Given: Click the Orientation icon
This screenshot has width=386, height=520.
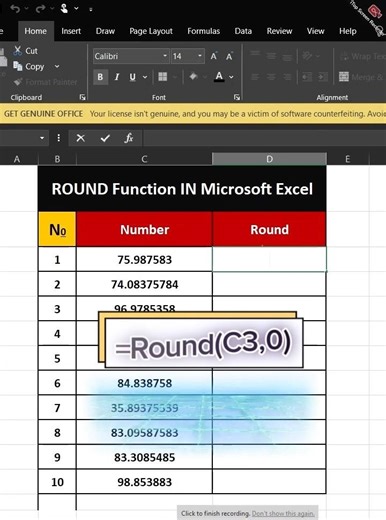Looking at the screenshot, I should click(307, 56).
